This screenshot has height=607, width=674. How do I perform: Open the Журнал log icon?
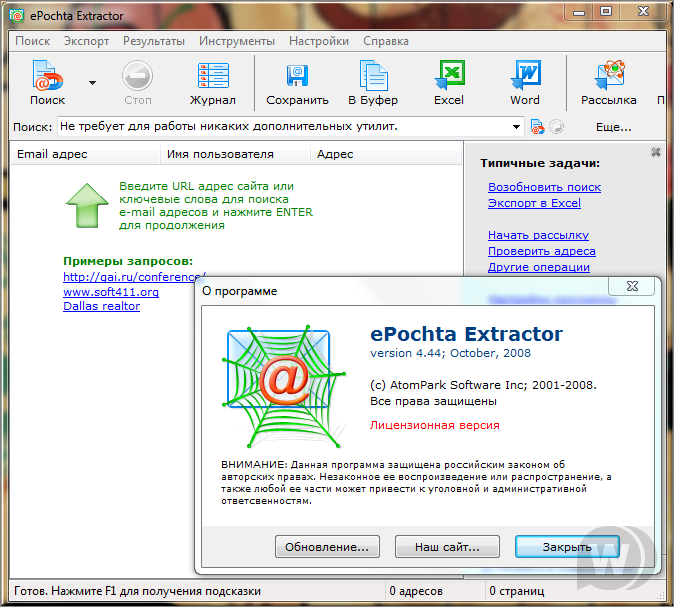click(213, 83)
